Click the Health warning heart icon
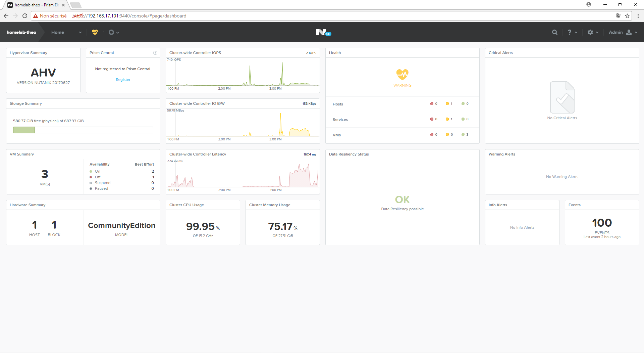Image resolution: width=644 pixels, height=353 pixels. (402, 74)
